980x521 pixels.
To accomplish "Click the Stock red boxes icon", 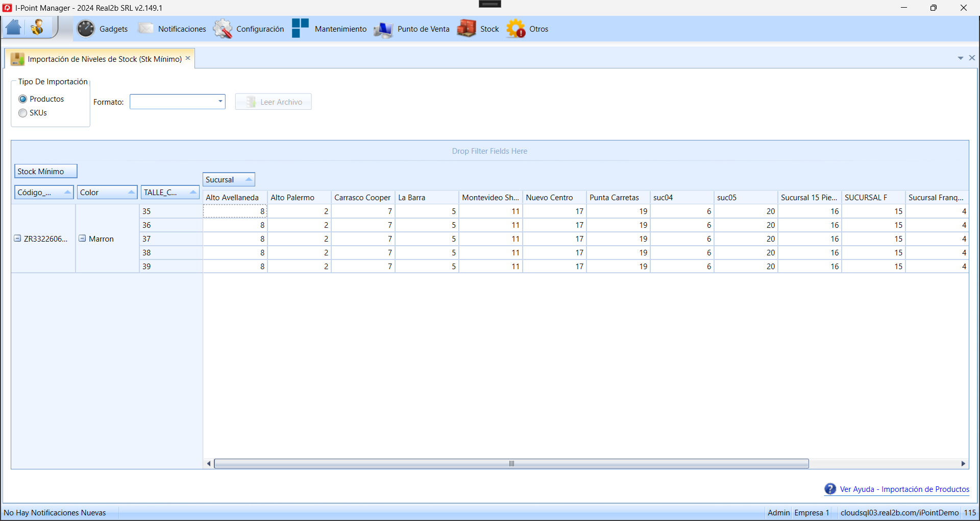I will click(467, 29).
